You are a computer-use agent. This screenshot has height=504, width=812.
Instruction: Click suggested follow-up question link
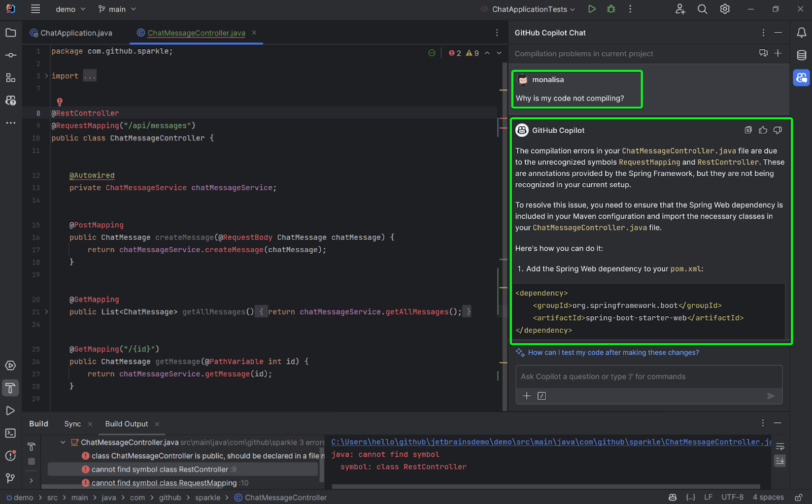[x=613, y=352]
